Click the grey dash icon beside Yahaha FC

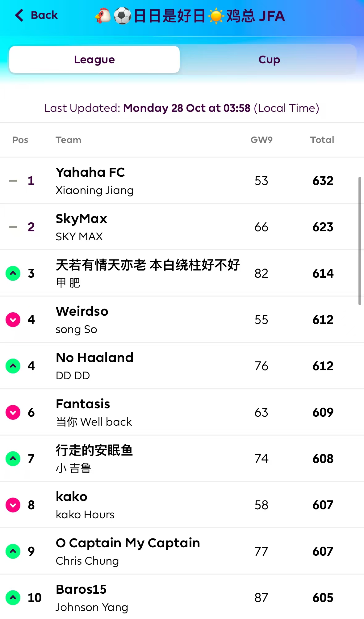pos(13,181)
